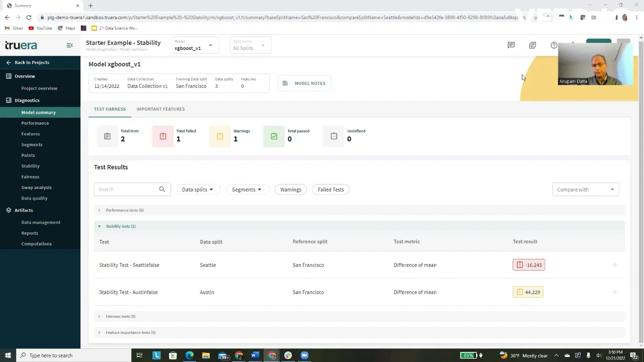
Task: Click the Model Notes button
Action: (x=304, y=83)
